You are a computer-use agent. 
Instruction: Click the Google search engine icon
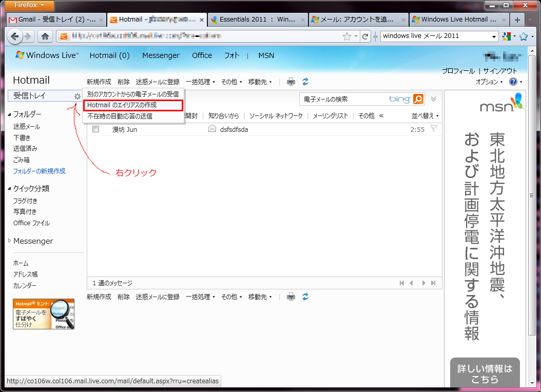point(507,36)
